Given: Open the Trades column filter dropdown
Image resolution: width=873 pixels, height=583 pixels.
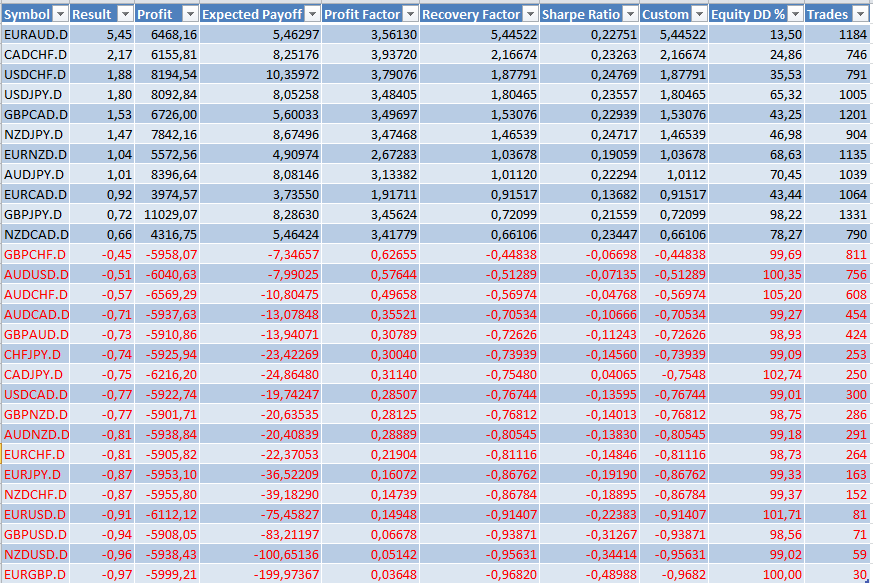Looking at the screenshot, I should pos(861,14).
